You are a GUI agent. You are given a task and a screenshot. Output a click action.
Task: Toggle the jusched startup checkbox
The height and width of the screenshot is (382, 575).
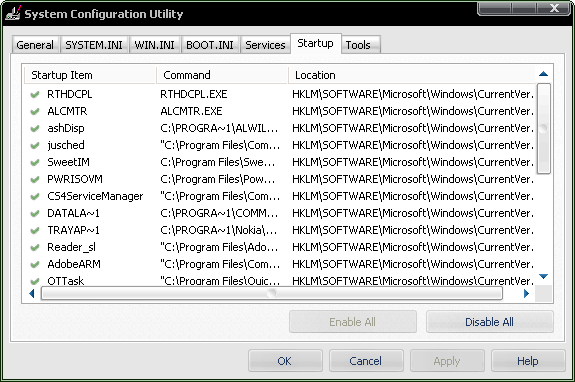tap(35, 146)
